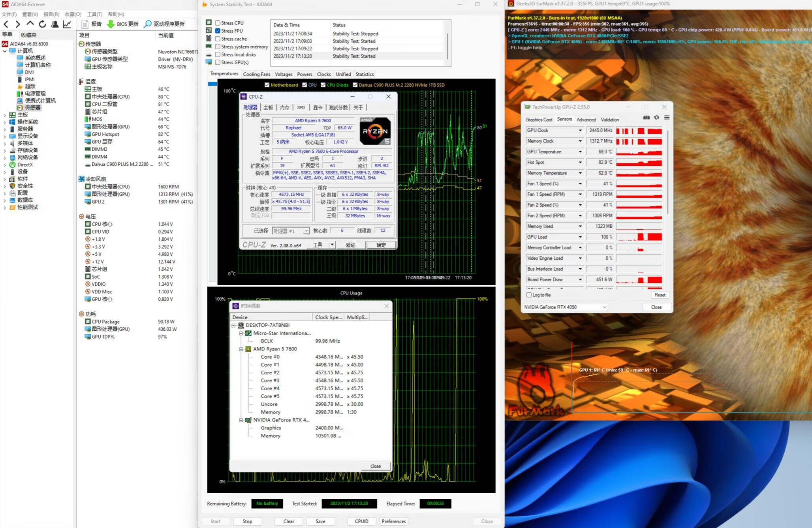Click the 安全性 shield tree icon
812x528 pixels.
click(x=13, y=186)
